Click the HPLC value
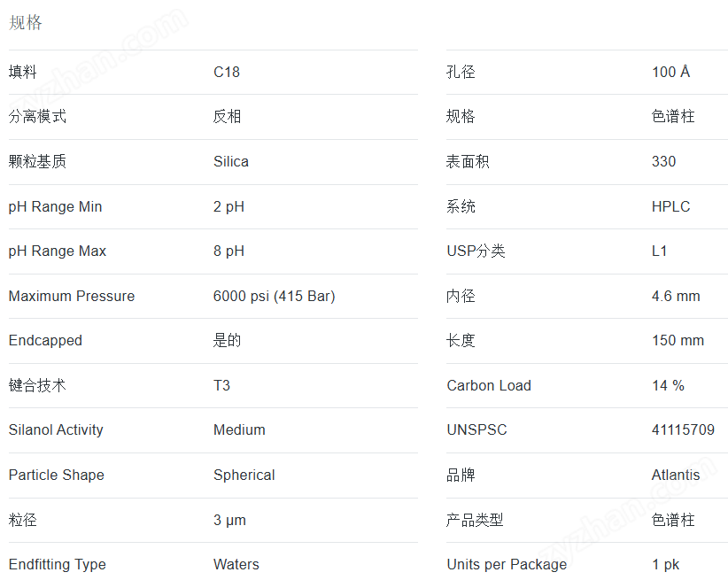This screenshot has height=580, width=728. (671, 206)
